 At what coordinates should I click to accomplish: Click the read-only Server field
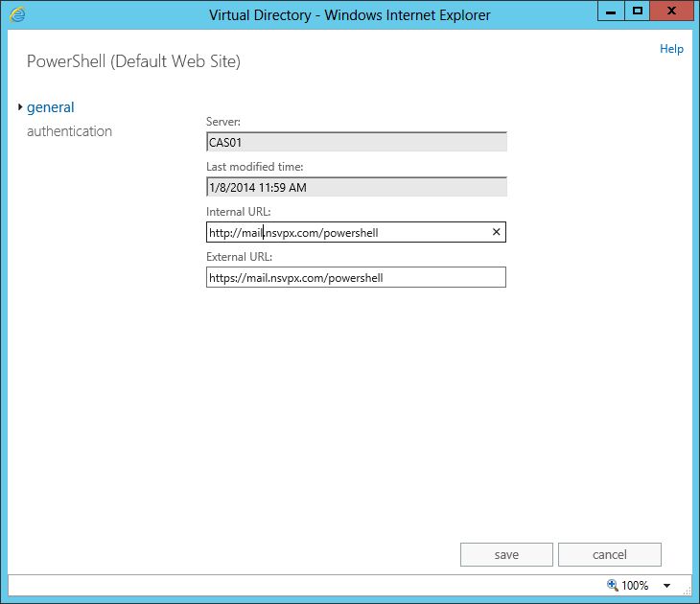click(x=356, y=142)
